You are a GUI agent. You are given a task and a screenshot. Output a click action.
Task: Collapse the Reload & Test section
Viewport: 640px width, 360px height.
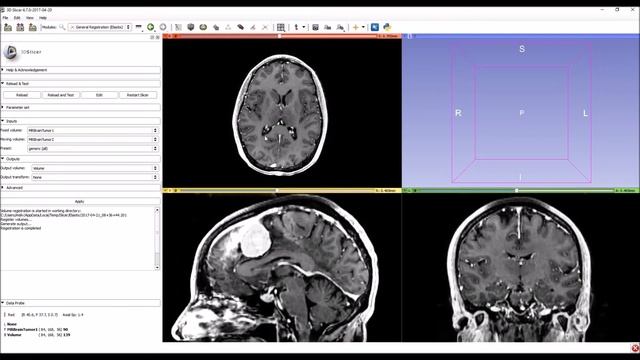[80, 84]
